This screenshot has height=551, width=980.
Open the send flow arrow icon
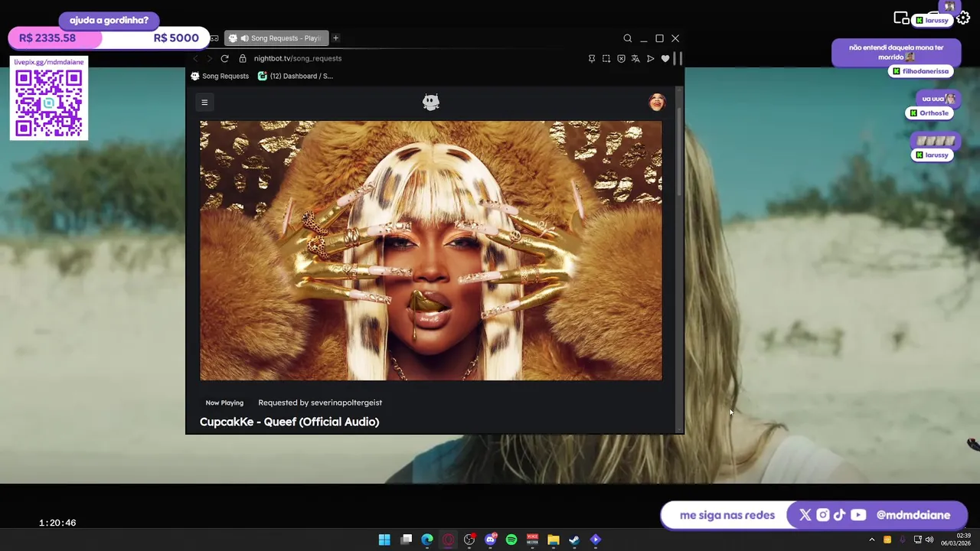651,58
